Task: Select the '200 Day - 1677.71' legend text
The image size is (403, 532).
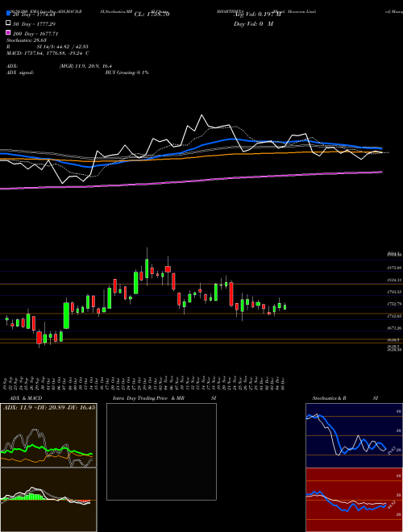Action: click(x=36, y=34)
